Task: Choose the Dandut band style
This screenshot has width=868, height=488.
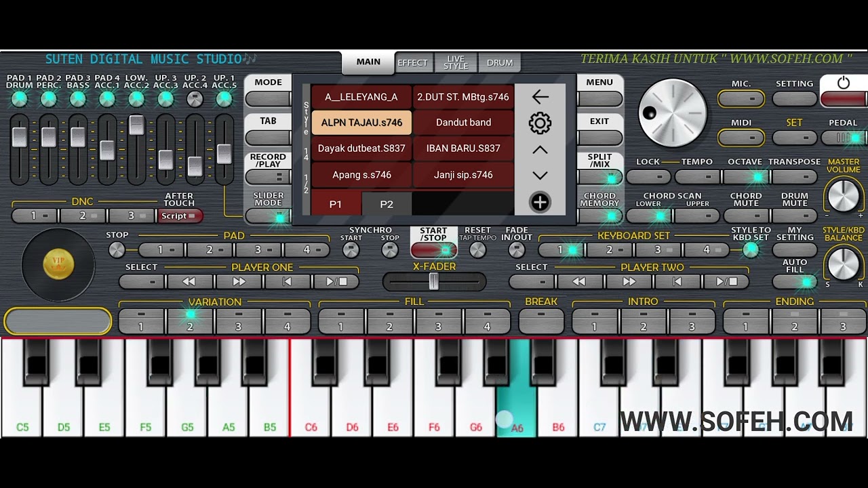Action: [463, 123]
